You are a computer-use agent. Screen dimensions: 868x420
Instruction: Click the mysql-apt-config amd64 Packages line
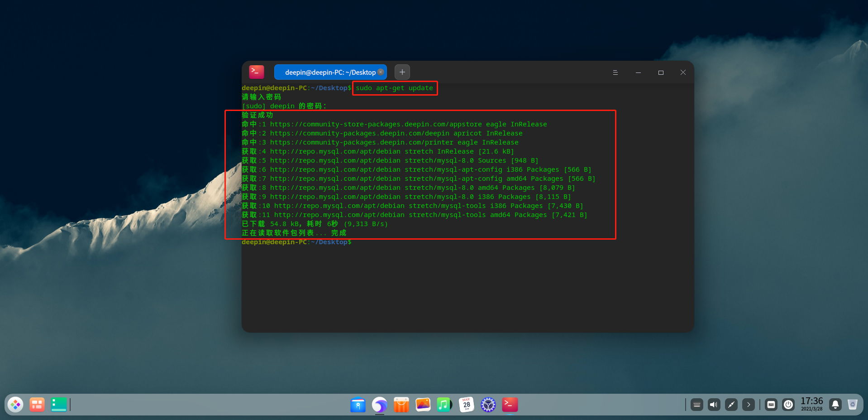tap(419, 179)
